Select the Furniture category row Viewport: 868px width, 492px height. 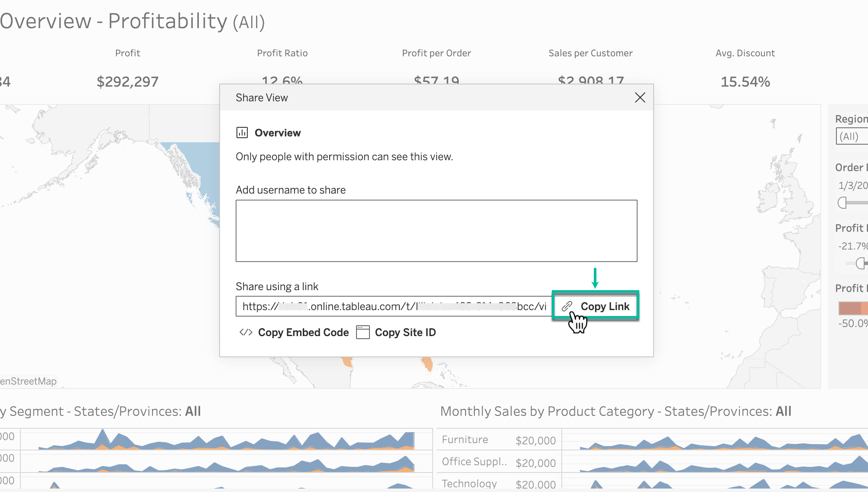click(x=465, y=439)
